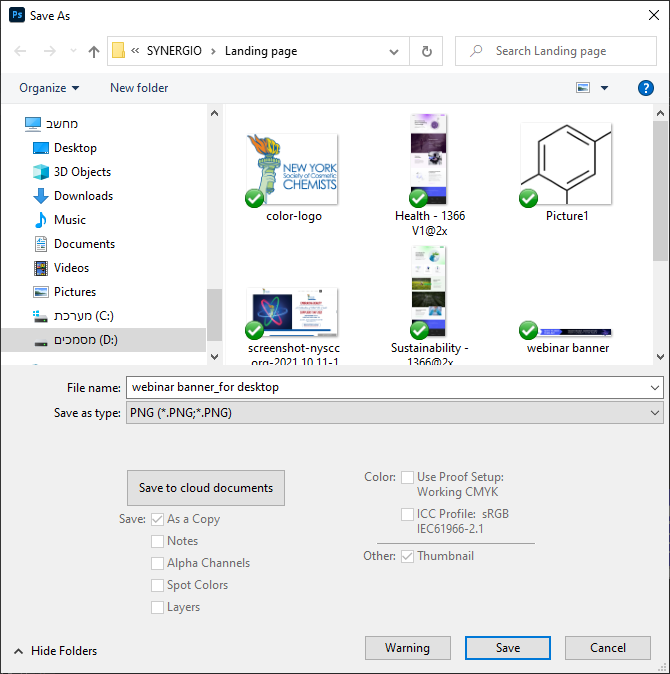Toggle the Layers checkbox
Image resolution: width=670 pixels, height=674 pixels.
[157, 607]
